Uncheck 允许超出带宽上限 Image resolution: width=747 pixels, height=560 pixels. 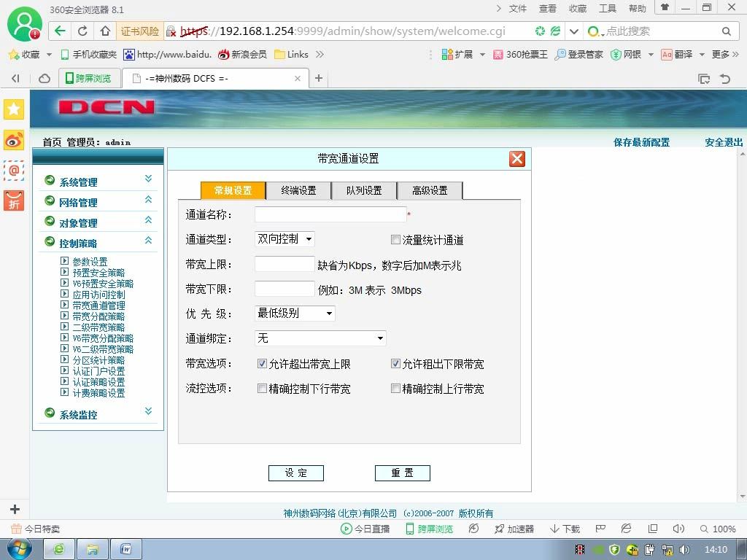pyautogui.click(x=262, y=363)
